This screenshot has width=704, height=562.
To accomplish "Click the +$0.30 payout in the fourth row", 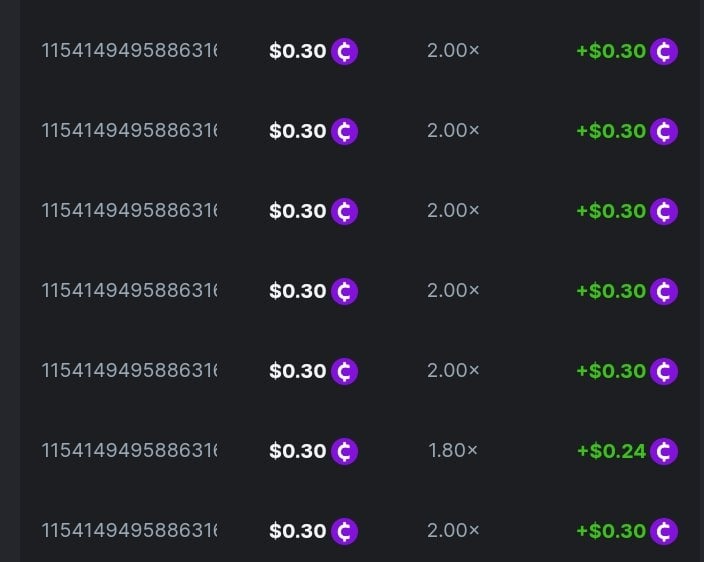I will click(611, 291).
